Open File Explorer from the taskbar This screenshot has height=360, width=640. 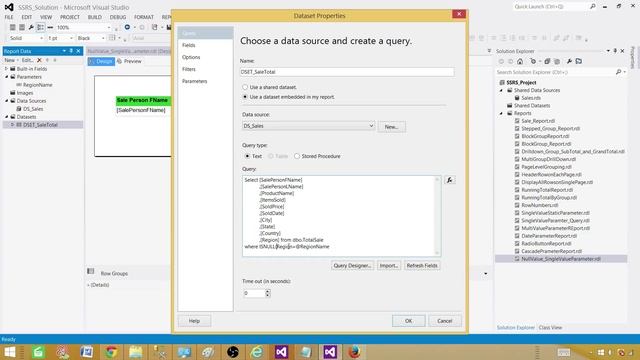tap(136, 352)
